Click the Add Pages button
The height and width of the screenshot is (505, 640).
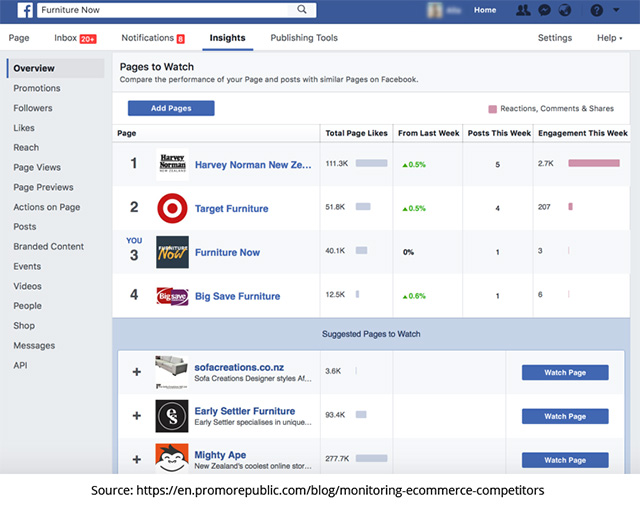point(171,108)
